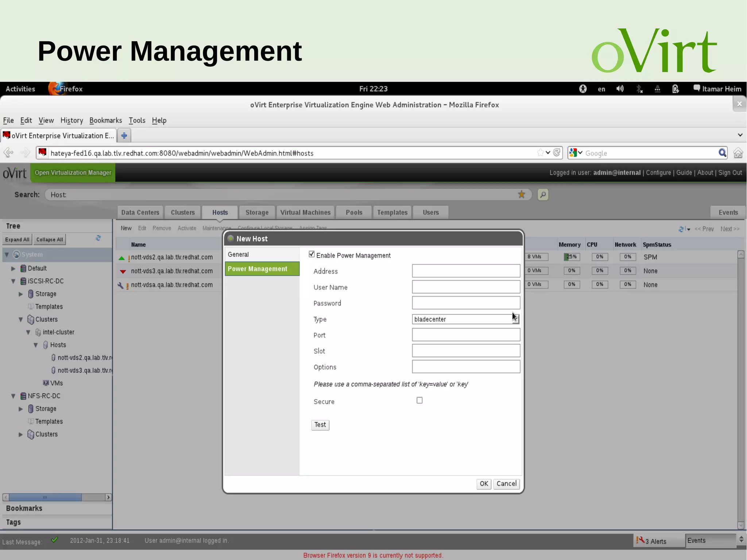Click the Slot input field

click(x=466, y=351)
